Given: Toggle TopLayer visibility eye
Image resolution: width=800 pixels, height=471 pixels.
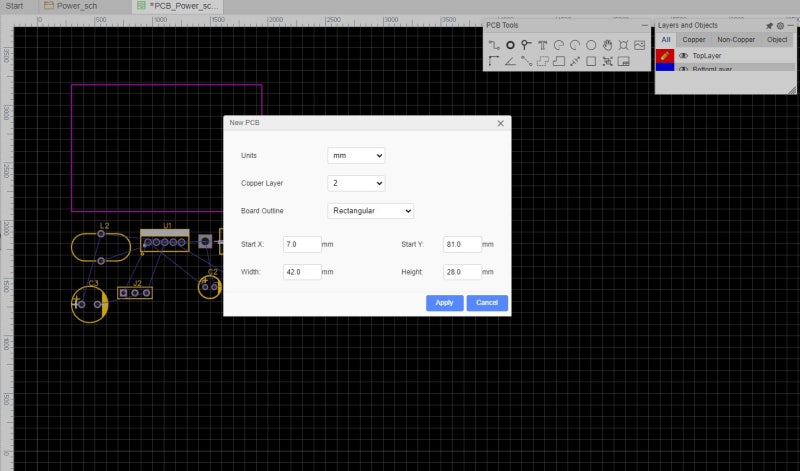Looking at the screenshot, I should 684,56.
